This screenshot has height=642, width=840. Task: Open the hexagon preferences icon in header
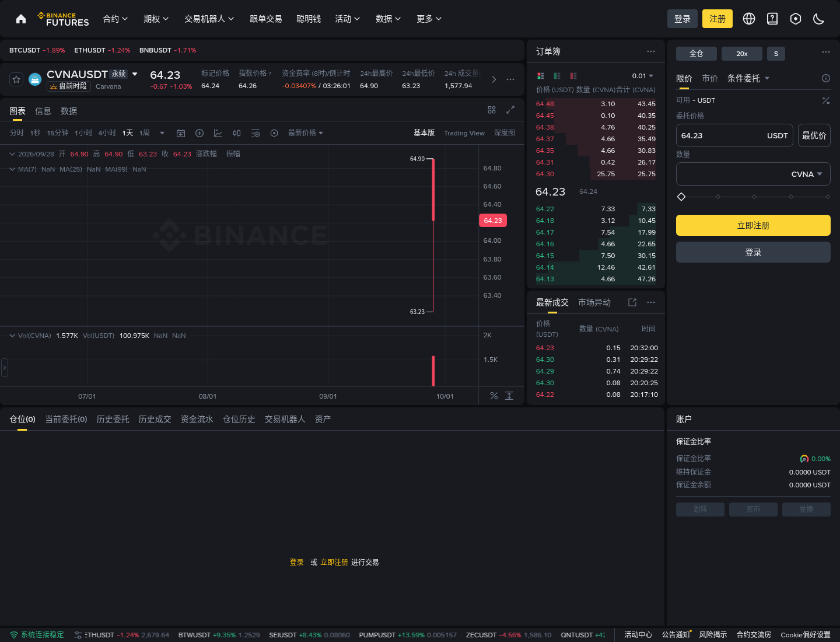[x=796, y=19]
